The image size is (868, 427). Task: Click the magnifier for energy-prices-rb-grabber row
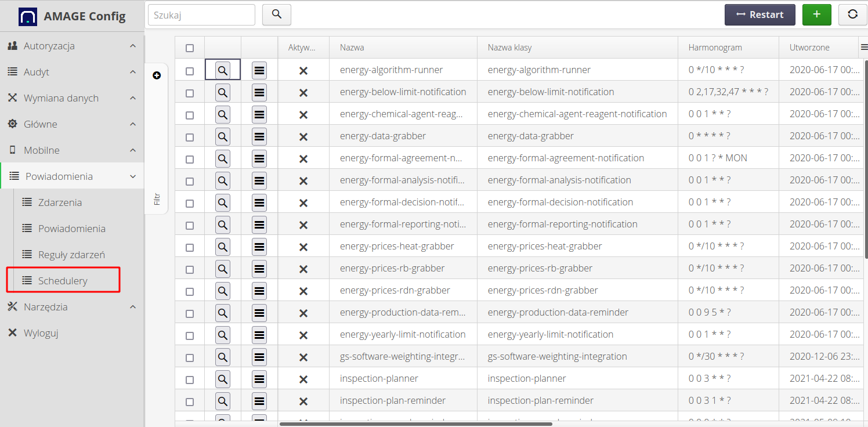223,269
